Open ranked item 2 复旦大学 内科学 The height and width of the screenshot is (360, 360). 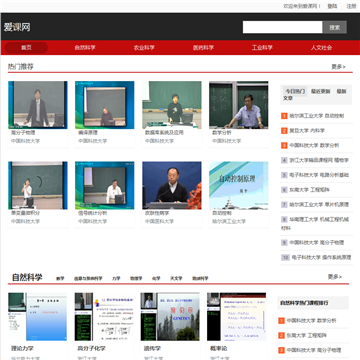click(307, 131)
